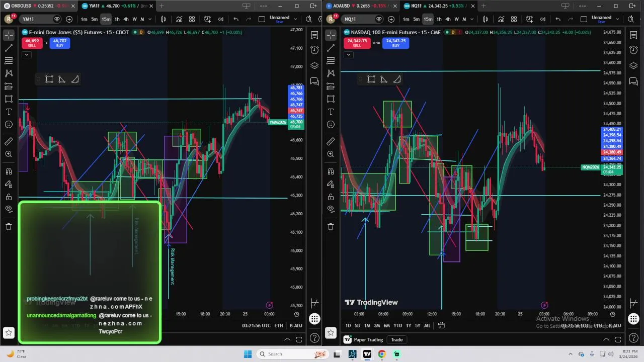This screenshot has width=644, height=362.
Task: Open candlestick chart type selector in the YM1! window
Action: (x=163, y=19)
